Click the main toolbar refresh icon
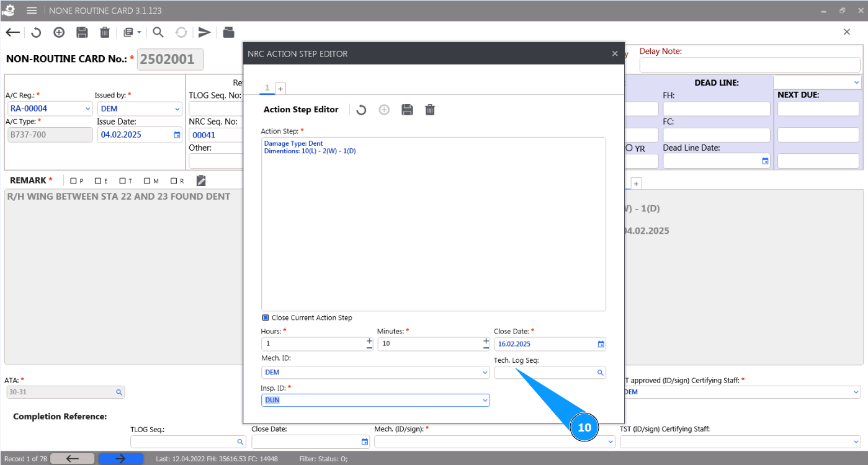The width and height of the screenshot is (868, 465). [x=36, y=33]
